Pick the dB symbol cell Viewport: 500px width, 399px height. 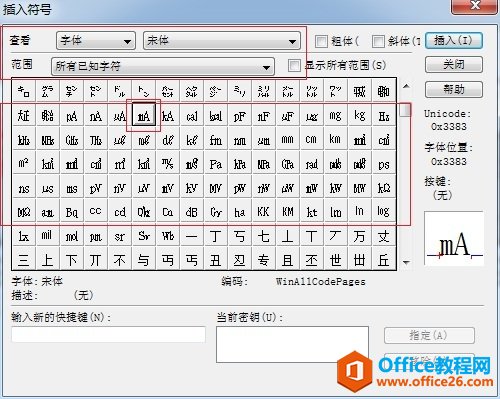192,211
